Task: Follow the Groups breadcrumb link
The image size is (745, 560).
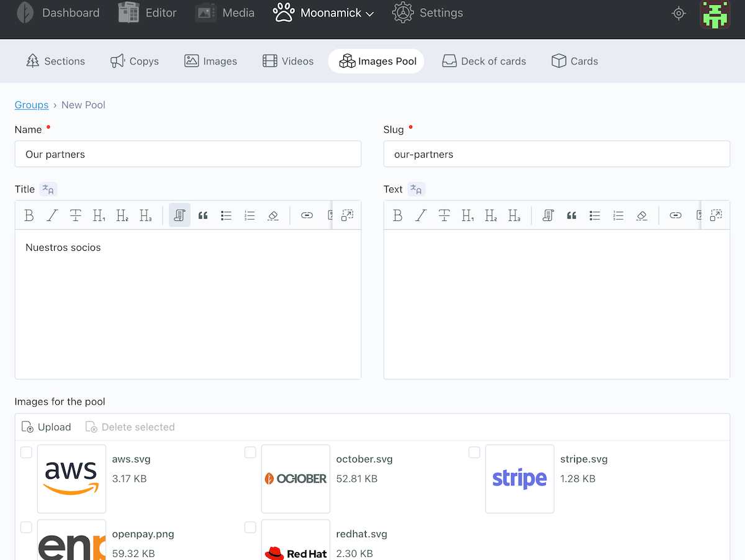Action: (32, 105)
